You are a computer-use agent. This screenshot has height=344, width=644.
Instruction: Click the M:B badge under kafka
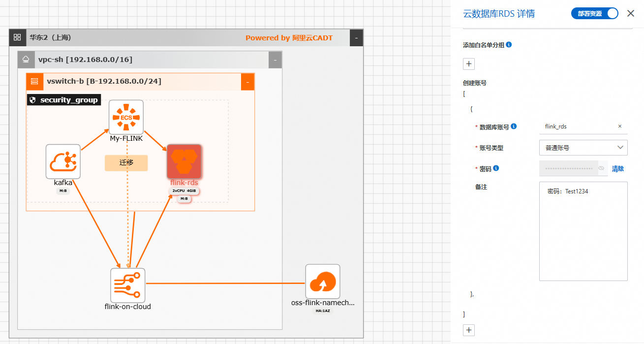pos(63,191)
